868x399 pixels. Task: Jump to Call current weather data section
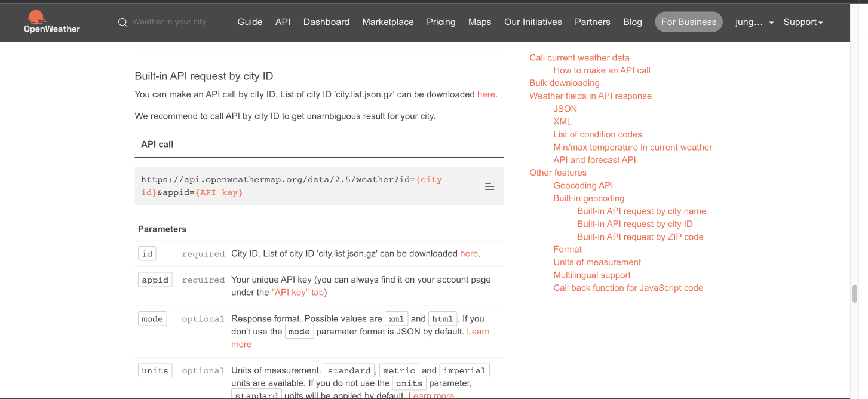point(579,58)
